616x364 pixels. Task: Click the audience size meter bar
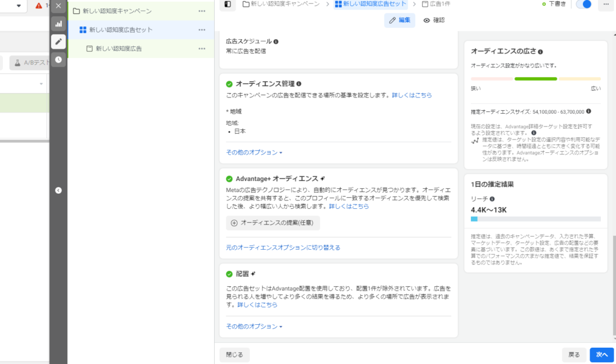(x=535, y=79)
